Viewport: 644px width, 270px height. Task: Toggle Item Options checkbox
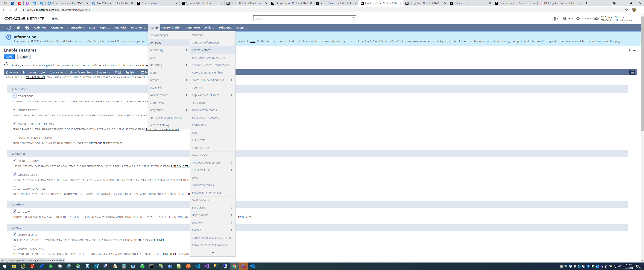coord(14,96)
